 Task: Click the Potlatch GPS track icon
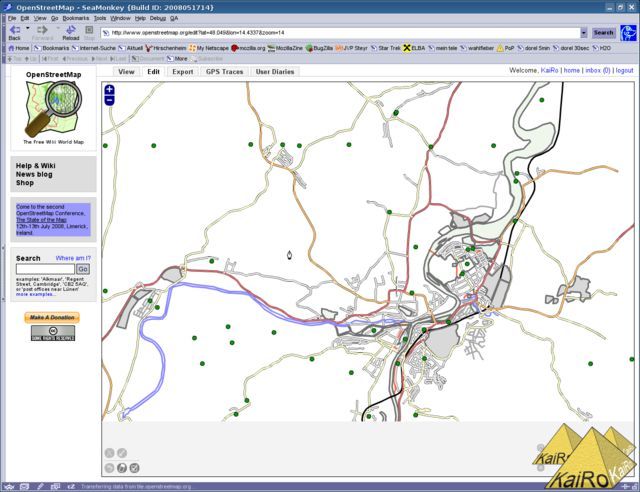click(122, 468)
